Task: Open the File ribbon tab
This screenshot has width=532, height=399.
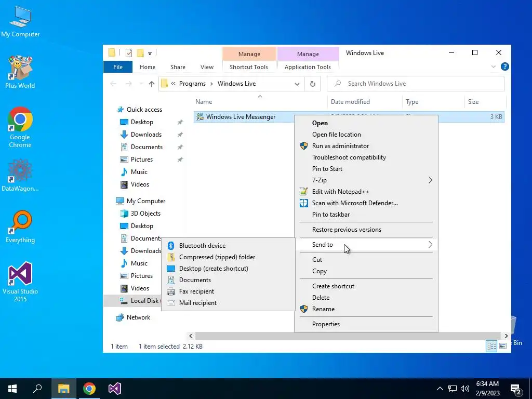Action: point(118,67)
